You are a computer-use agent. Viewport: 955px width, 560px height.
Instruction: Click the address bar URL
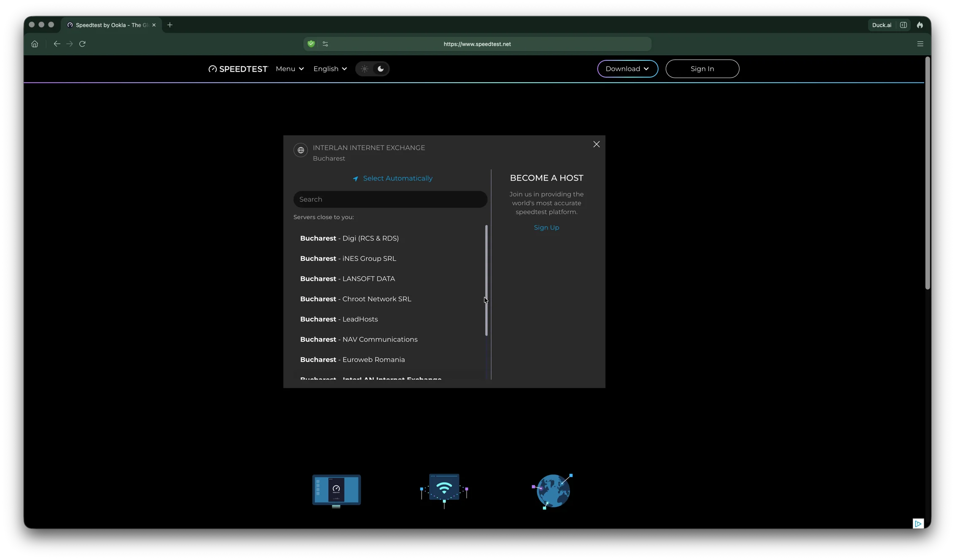pos(477,44)
